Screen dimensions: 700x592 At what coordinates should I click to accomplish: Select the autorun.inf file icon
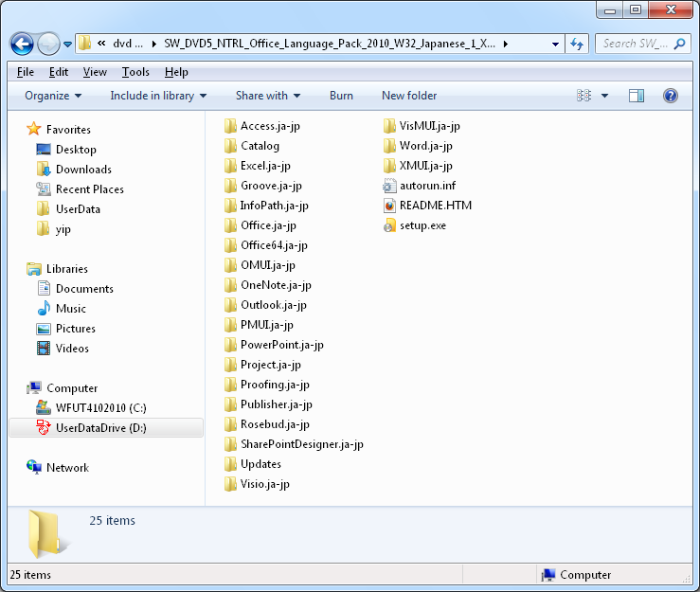coord(389,186)
